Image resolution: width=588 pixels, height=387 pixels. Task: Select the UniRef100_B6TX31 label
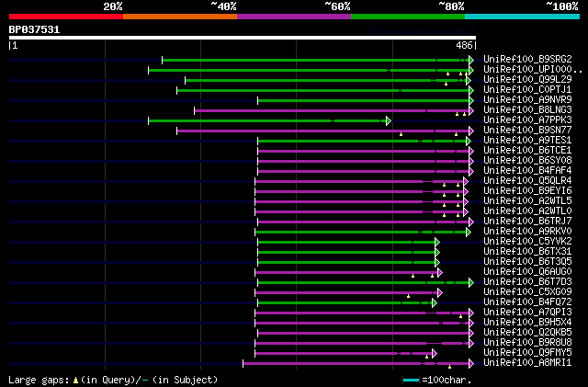[527, 252]
